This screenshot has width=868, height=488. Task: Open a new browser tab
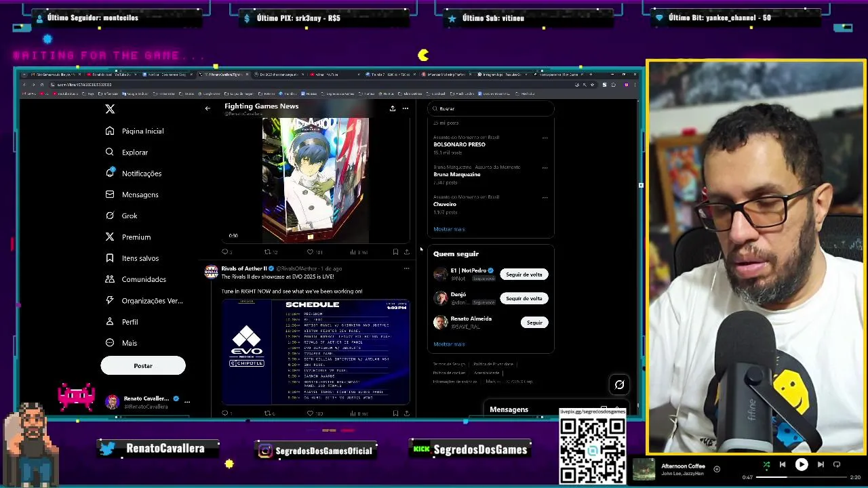click(590, 75)
